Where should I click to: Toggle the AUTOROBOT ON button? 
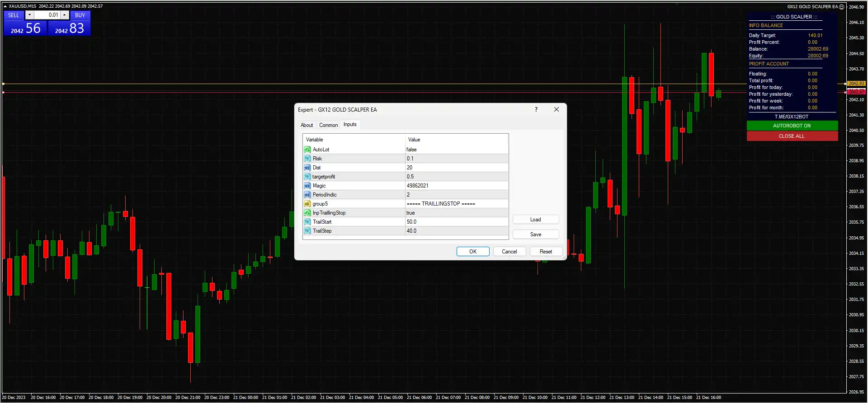point(792,126)
